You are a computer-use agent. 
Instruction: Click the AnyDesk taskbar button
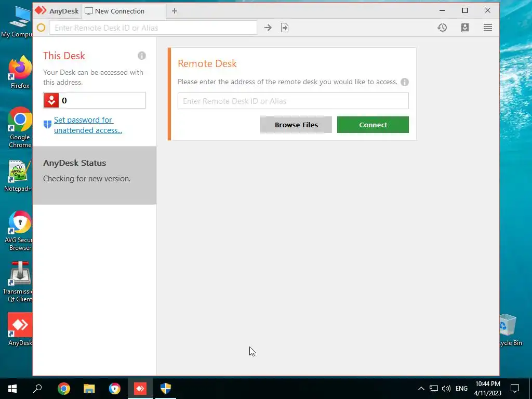click(140, 389)
